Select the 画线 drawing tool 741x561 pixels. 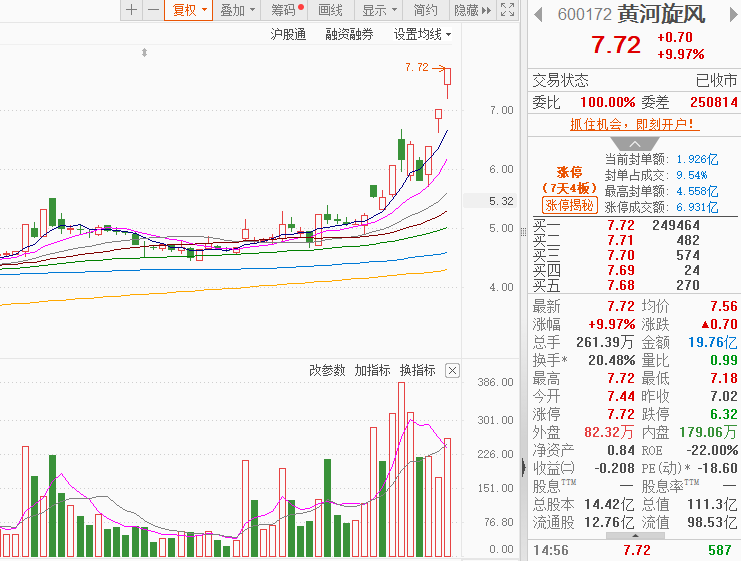click(330, 10)
